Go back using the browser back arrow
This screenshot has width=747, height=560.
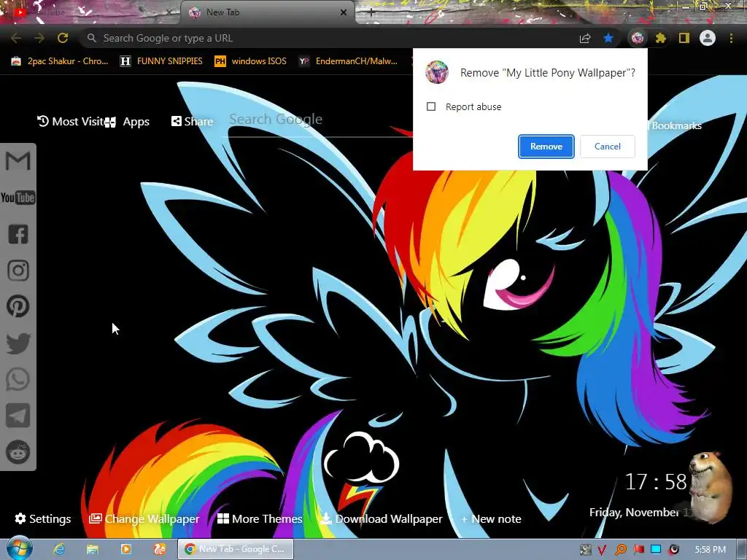(x=16, y=38)
